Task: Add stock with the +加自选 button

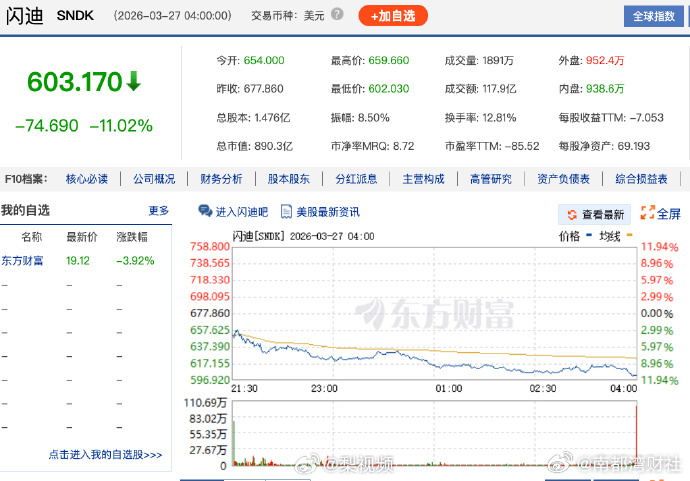Action: tap(393, 16)
